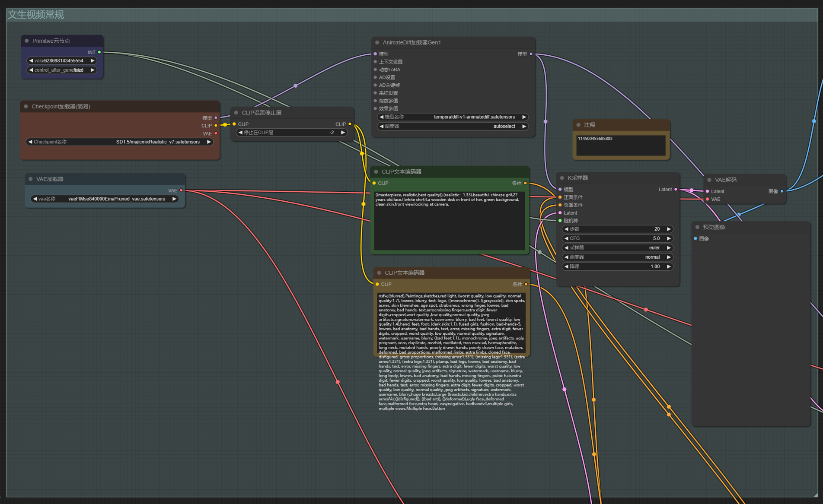The image size is (823, 504).
Task: Click K采样器 负面条件 input port
Action: 560,205
